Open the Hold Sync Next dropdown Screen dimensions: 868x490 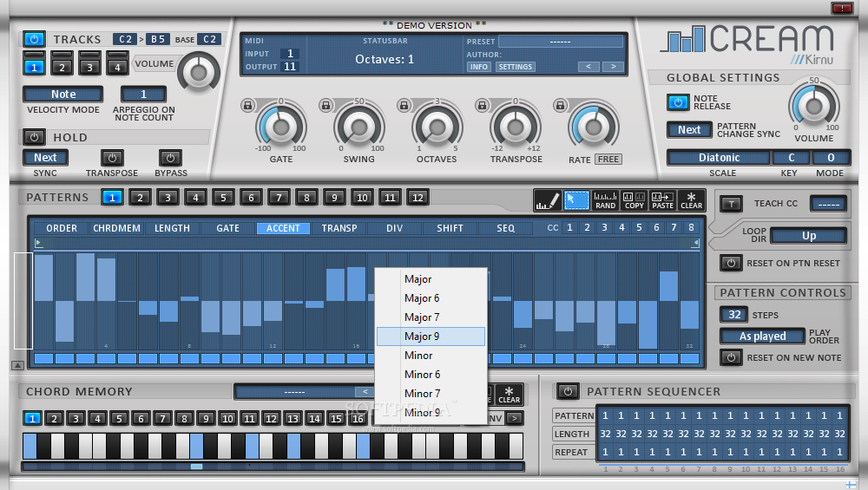pyautogui.click(x=45, y=158)
